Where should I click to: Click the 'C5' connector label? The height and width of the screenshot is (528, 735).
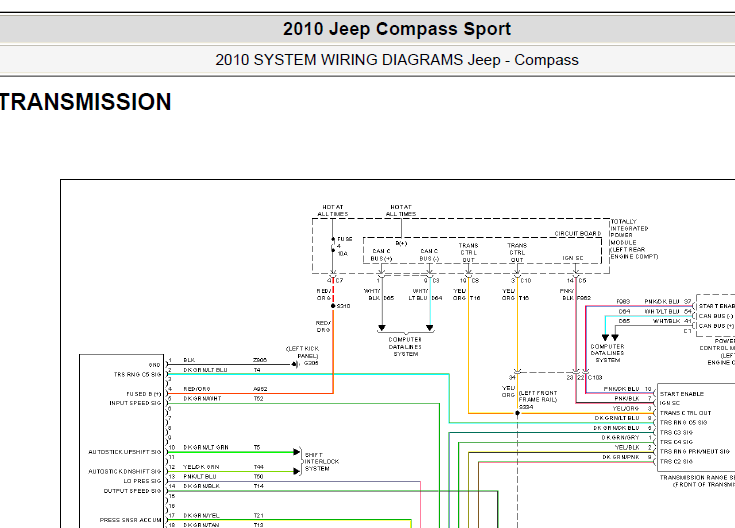582,280
